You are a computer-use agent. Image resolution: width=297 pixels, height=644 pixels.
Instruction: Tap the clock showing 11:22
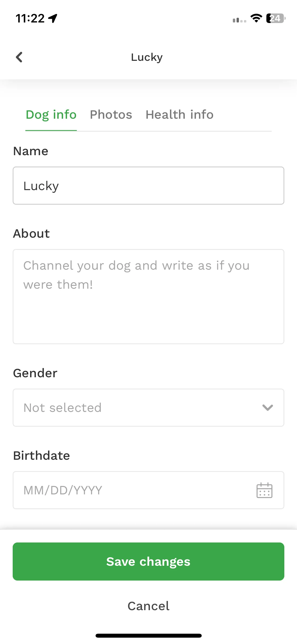point(30,19)
